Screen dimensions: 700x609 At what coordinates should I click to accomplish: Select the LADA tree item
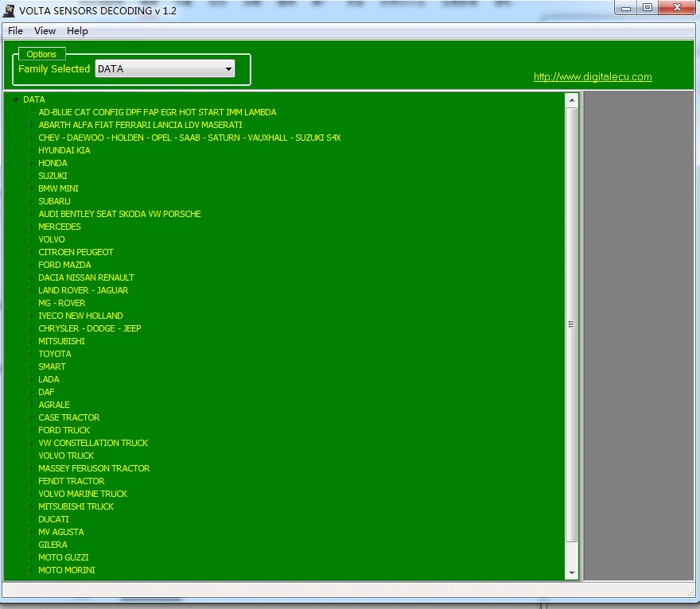coord(49,379)
